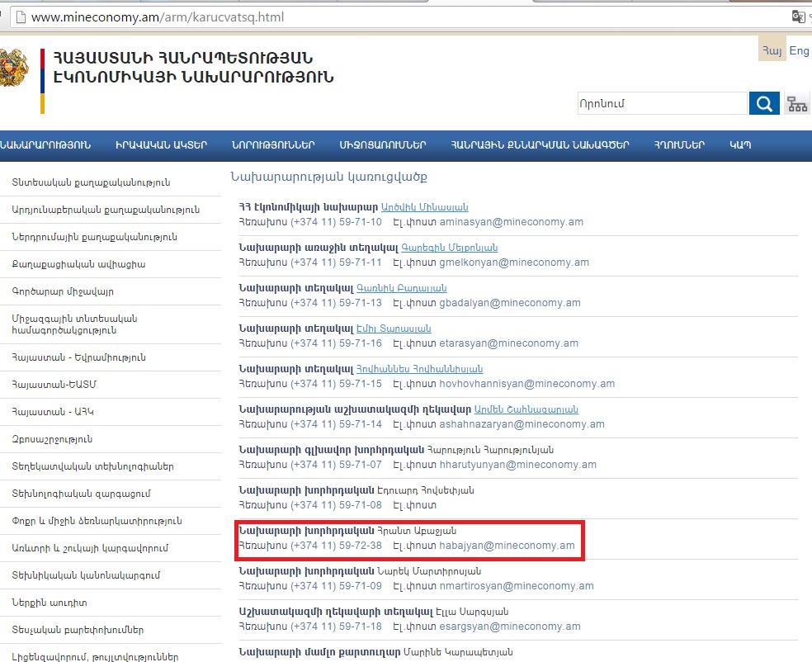Open the sitemap icon beside search
This screenshot has height=662, width=812.
[797, 104]
